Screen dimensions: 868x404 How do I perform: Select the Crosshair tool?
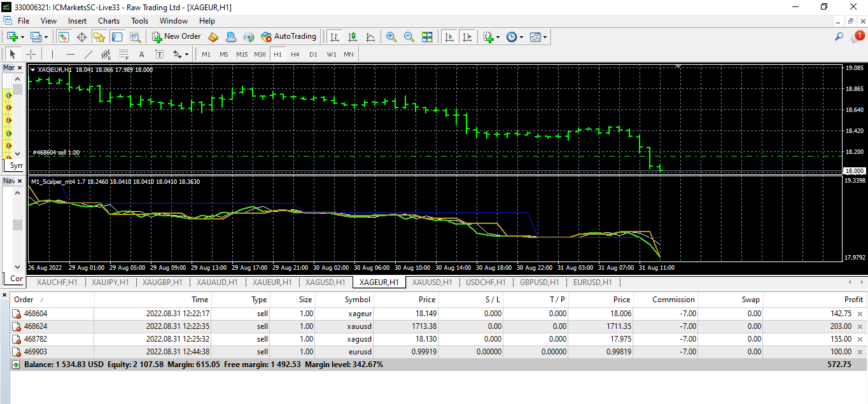coord(31,54)
